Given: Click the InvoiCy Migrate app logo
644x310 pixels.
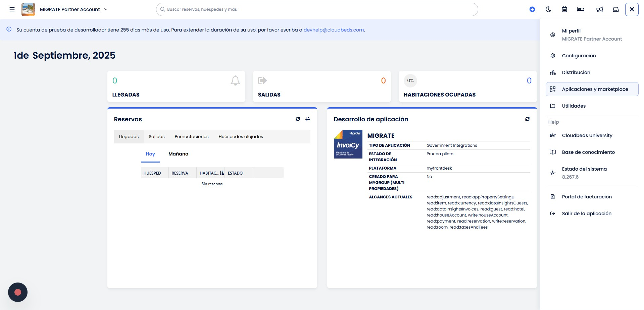Looking at the screenshot, I should (x=348, y=144).
